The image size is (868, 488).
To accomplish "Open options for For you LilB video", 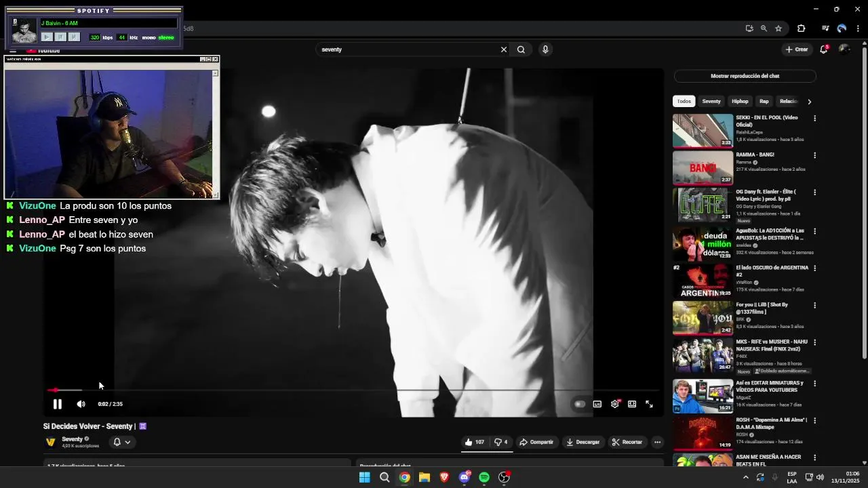I will click(x=814, y=306).
